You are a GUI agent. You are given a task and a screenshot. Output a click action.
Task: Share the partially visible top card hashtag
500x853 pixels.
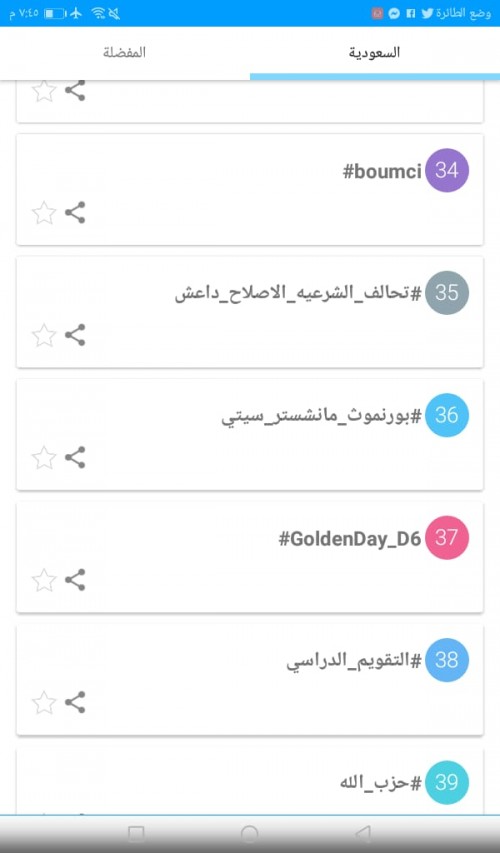[75, 91]
